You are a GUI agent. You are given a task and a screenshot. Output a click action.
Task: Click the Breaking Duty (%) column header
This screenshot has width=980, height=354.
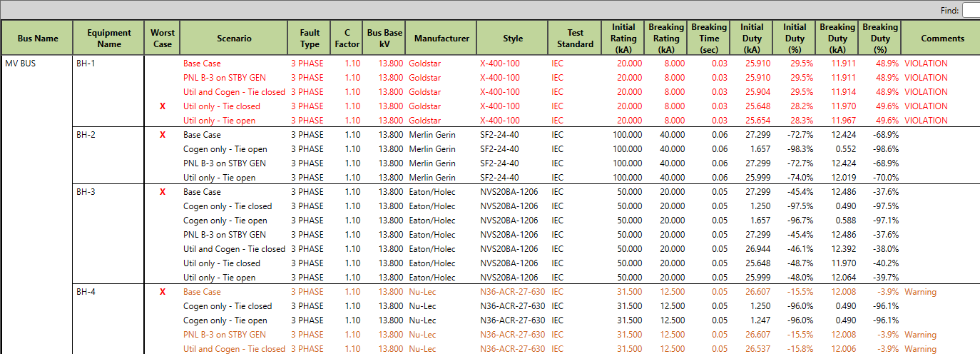click(x=880, y=39)
